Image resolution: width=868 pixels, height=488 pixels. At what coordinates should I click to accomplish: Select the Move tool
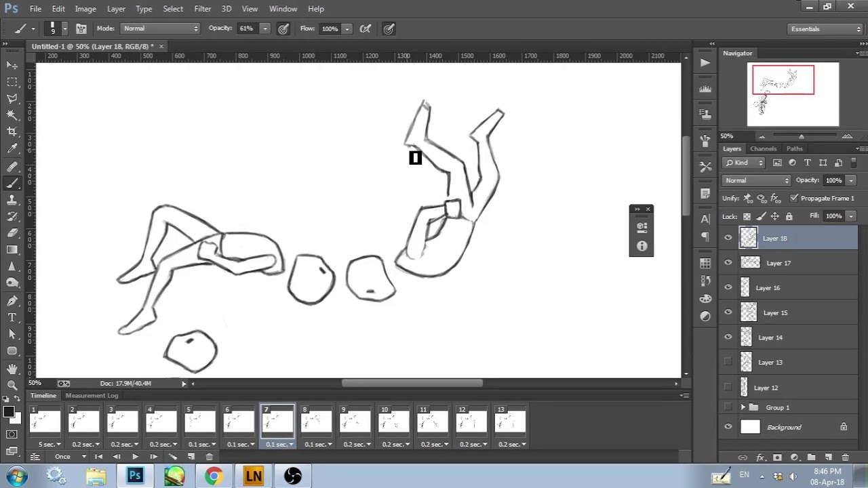[12, 65]
